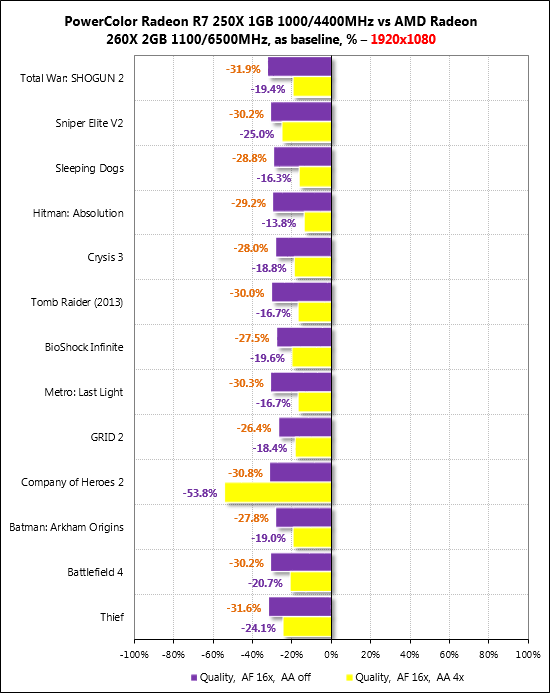The image size is (550, 693).
Task: Select the Company of Heroes 2 yellow bar
Action: [x=278, y=492]
